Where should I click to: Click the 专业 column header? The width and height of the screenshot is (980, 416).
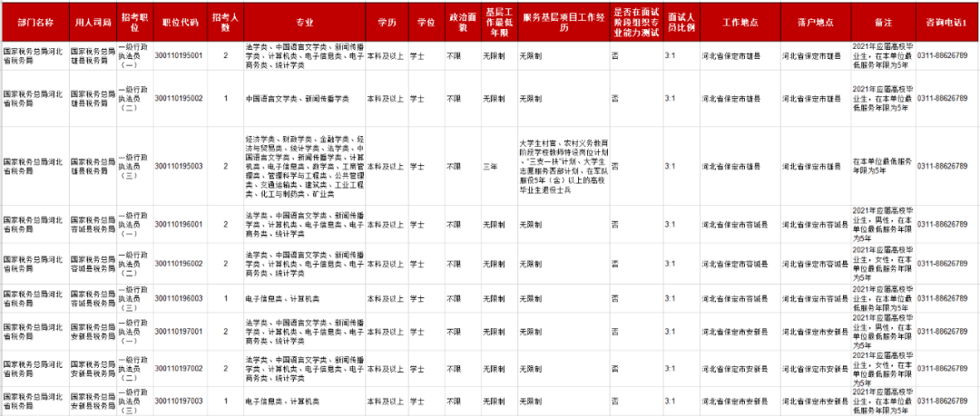tap(305, 22)
